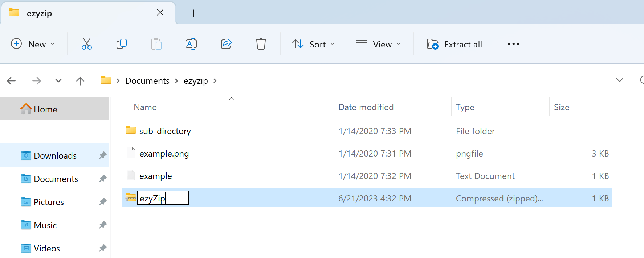Click the ezyZip zipped folder icon
This screenshot has width=644, height=258.
point(130,198)
